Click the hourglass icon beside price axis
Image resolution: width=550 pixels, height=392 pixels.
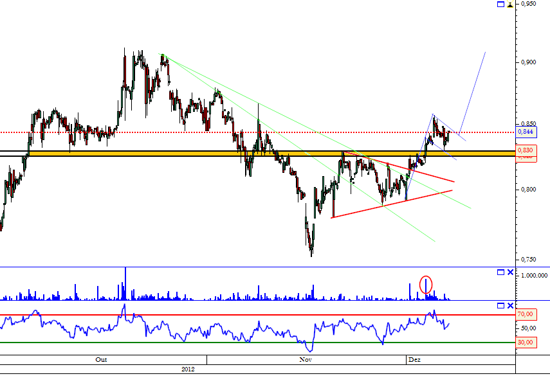tap(510, 4)
